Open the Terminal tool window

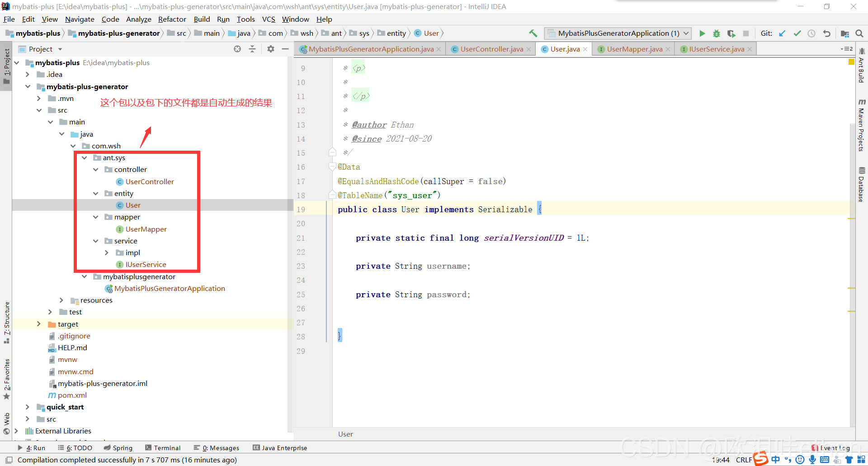pos(163,448)
